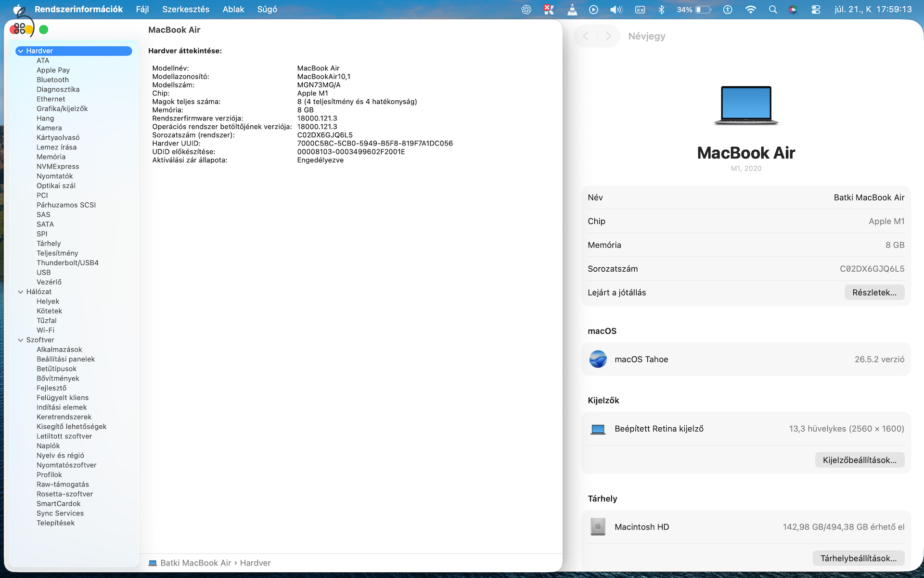The image size is (924, 578).
Task: Click the green zoom window button
Action: click(44, 30)
